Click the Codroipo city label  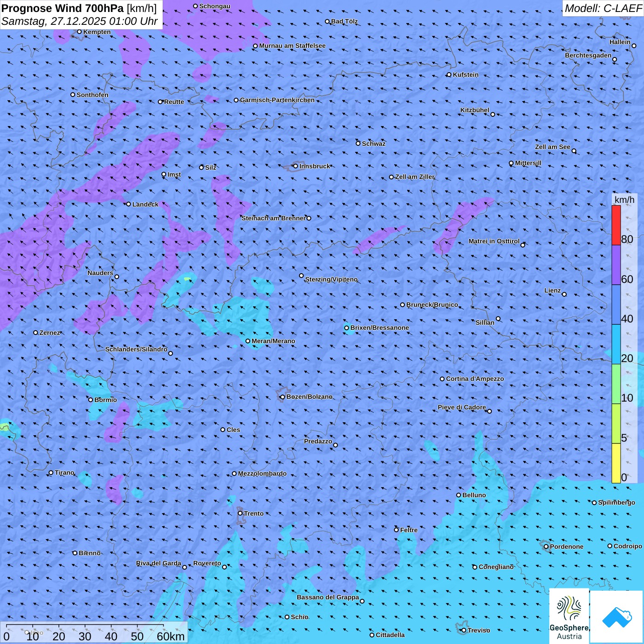pyautogui.click(x=628, y=546)
